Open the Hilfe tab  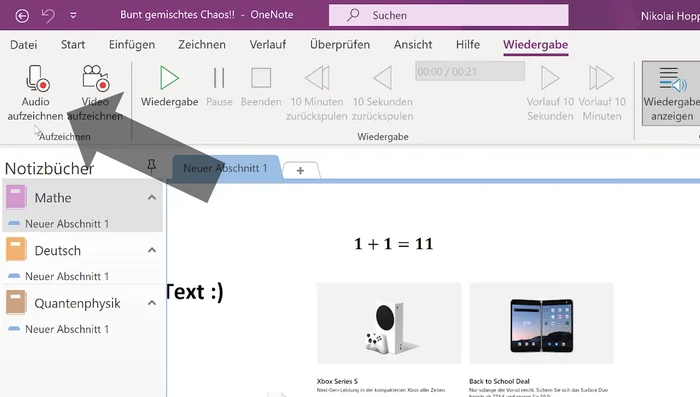point(468,45)
